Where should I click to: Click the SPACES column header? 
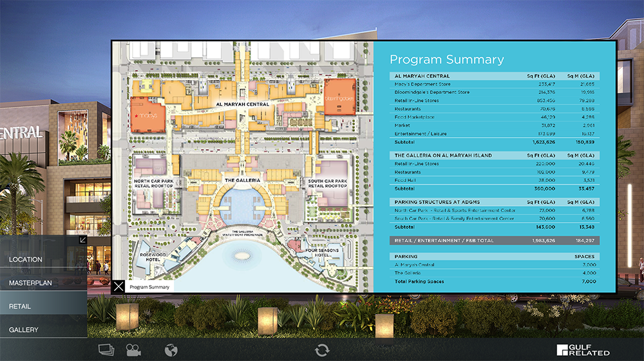tap(585, 256)
